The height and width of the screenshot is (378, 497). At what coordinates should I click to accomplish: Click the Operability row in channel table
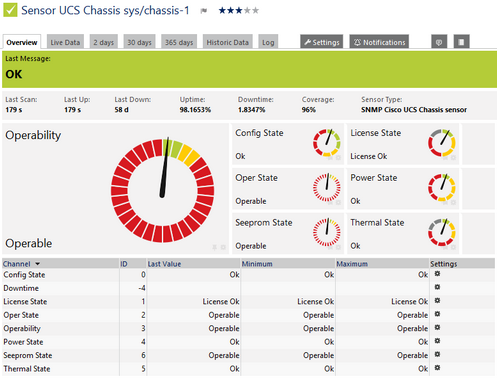[x=248, y=328]
